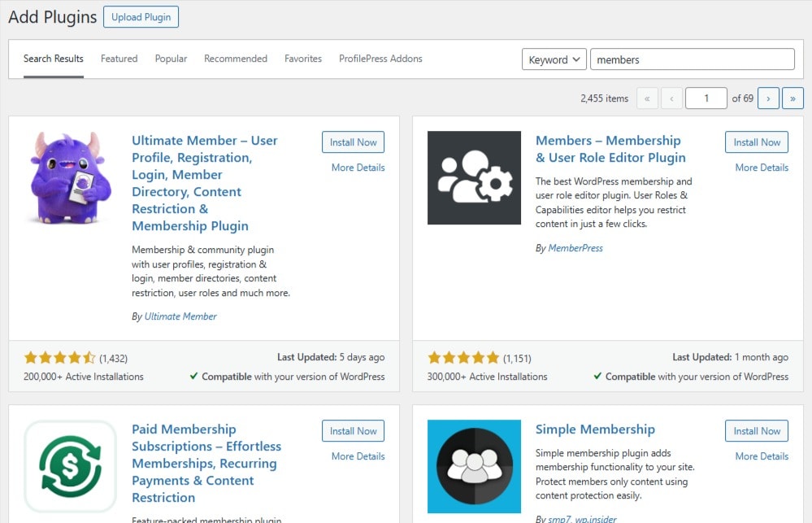Click the Ultimate Member purple monster icon
Screen dimensions: 812x523
[x=71, y=178]
